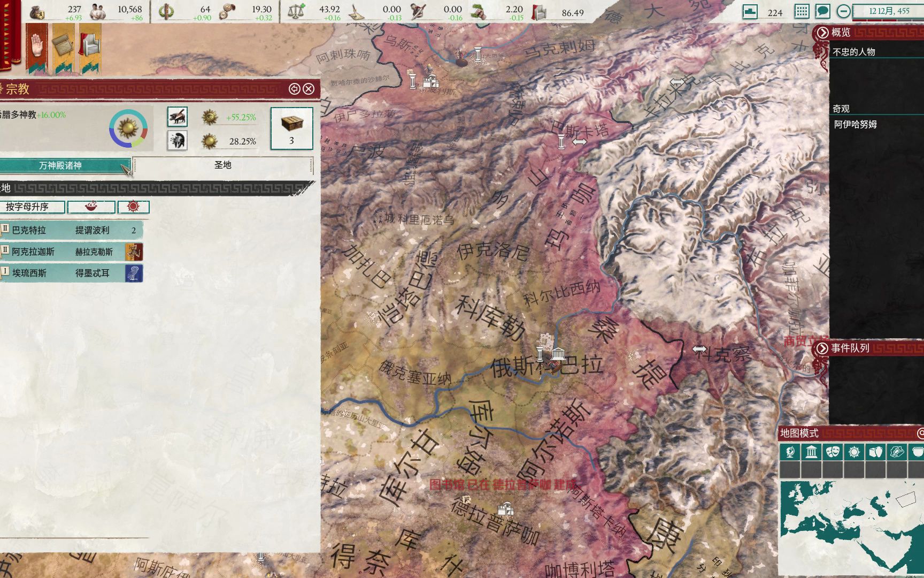Click the double-arrow marker near 科克察
The width and height of the screenshot is (924, 578).
[x=699, y=349]
